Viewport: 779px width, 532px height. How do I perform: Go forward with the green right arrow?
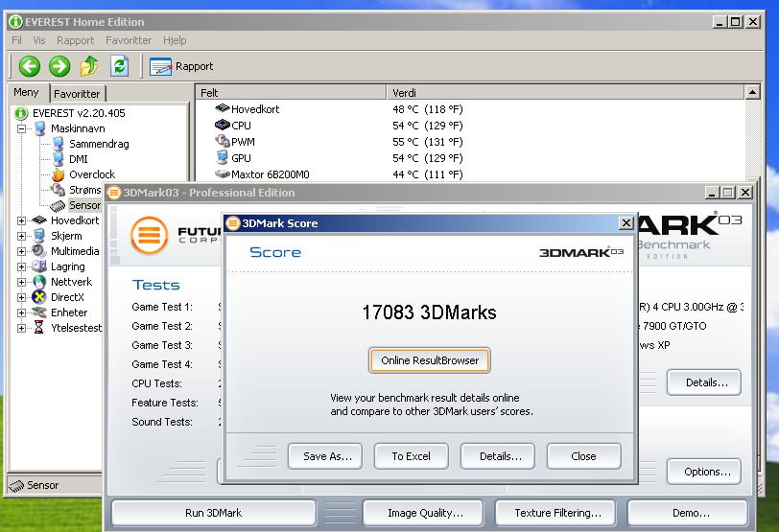(x=59, y=66)
